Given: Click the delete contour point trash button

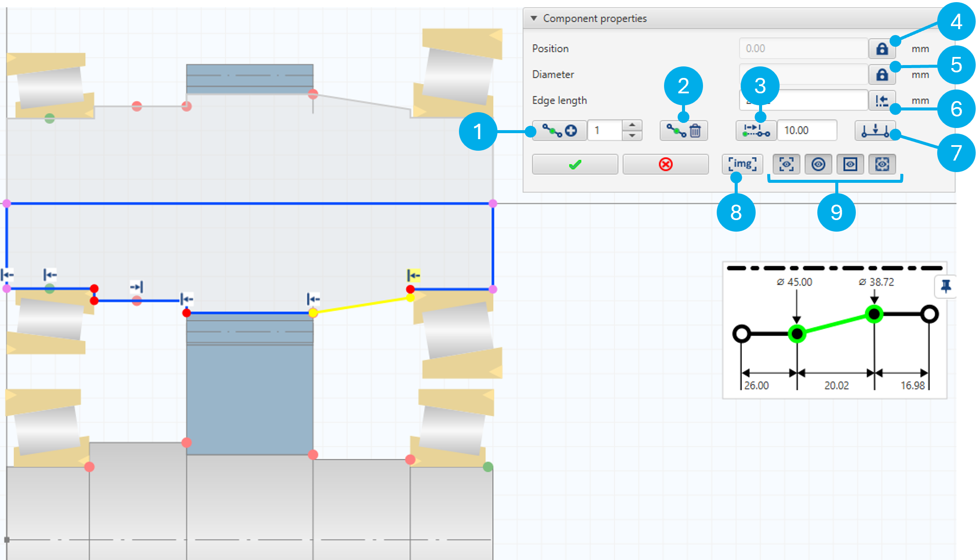Looking at the screenshot, I should [x=683, y=131].
